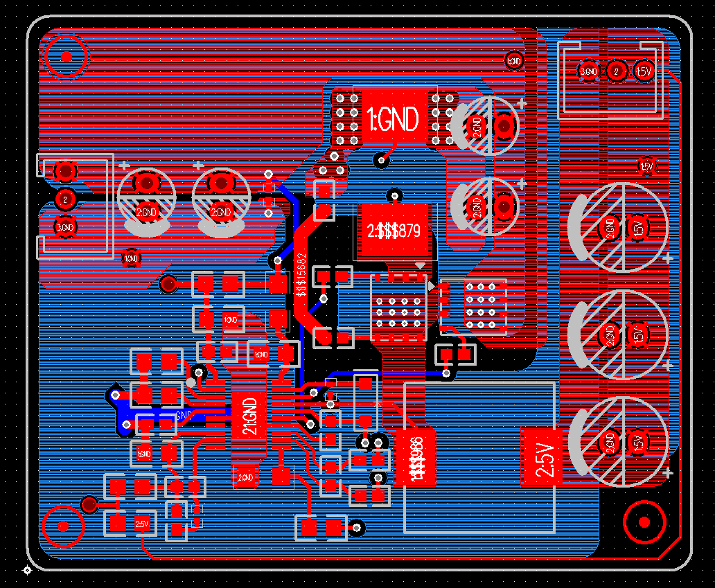The image size is (715, 588).
Task: Select 2:GND pad of second capacitor from left connector
Action: [221, 213]
